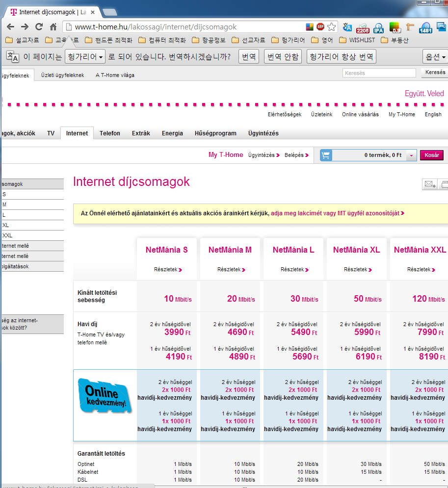The image size is (448, 488).
Task: Open the 부동산 bookmark folder
Action: tap(395, 40)
